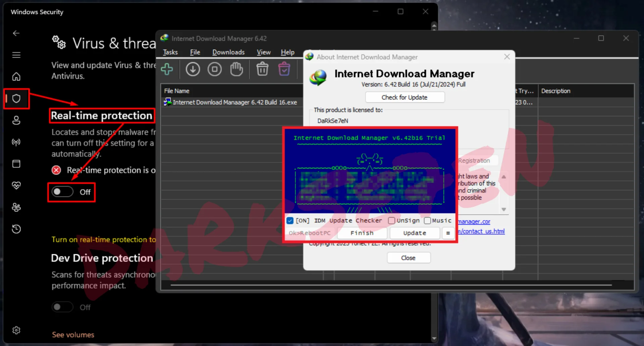
Task: Click the Check for Update button
Action: point(405,97)
